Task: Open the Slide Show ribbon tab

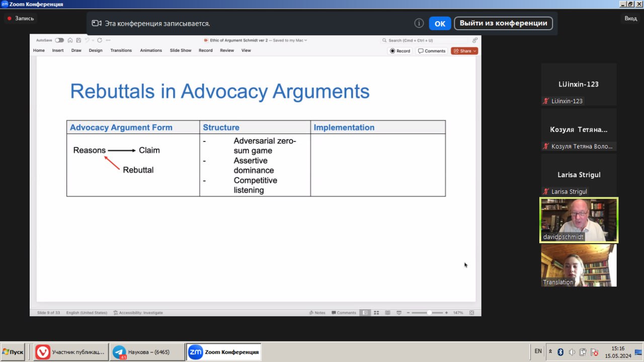Action: 180,50
